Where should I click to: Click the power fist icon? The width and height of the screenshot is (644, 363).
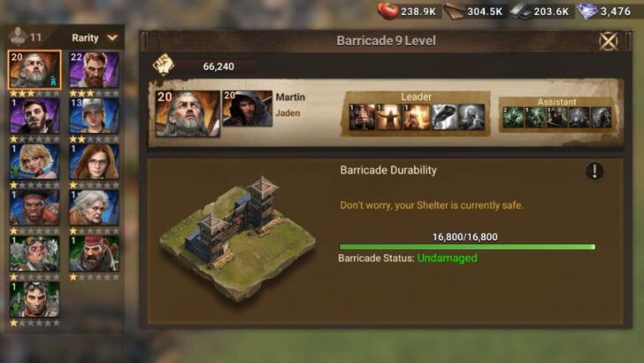163,65
